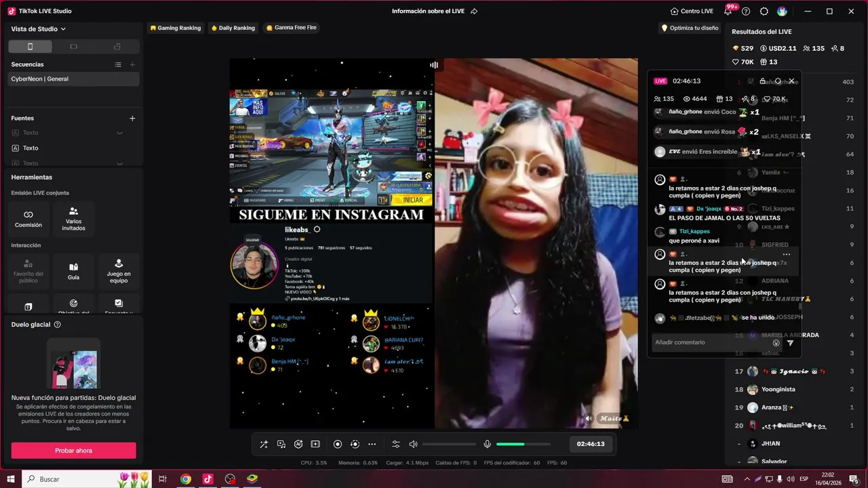The image size is (868, 488).
Task: Open Centro LIVE
Action: coord(692,11)
